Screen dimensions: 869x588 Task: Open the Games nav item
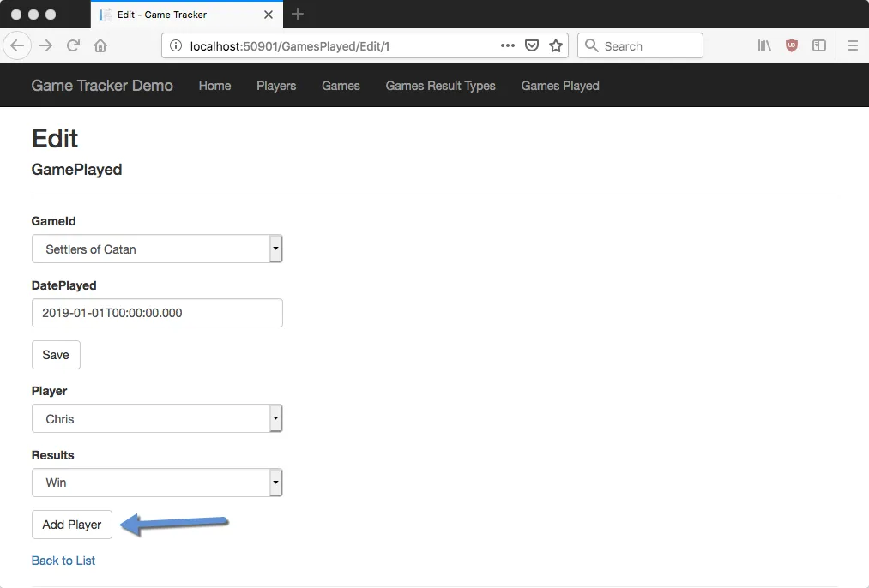point(341,86)
